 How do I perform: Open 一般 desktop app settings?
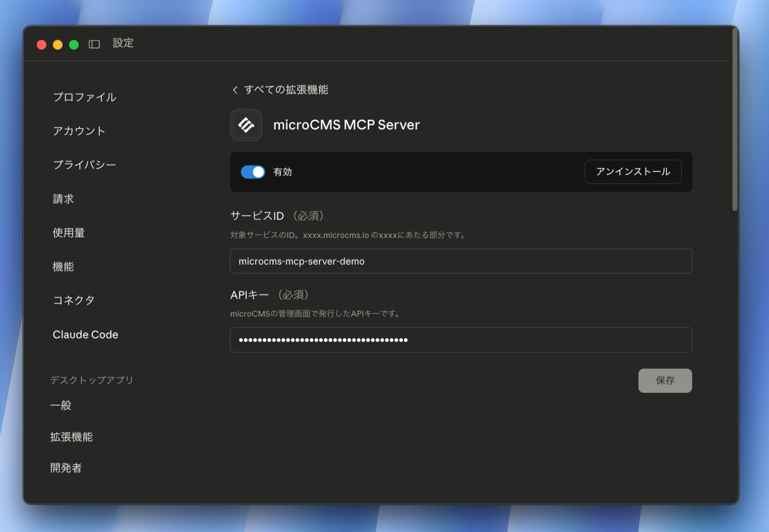click(x=61, y=405)
